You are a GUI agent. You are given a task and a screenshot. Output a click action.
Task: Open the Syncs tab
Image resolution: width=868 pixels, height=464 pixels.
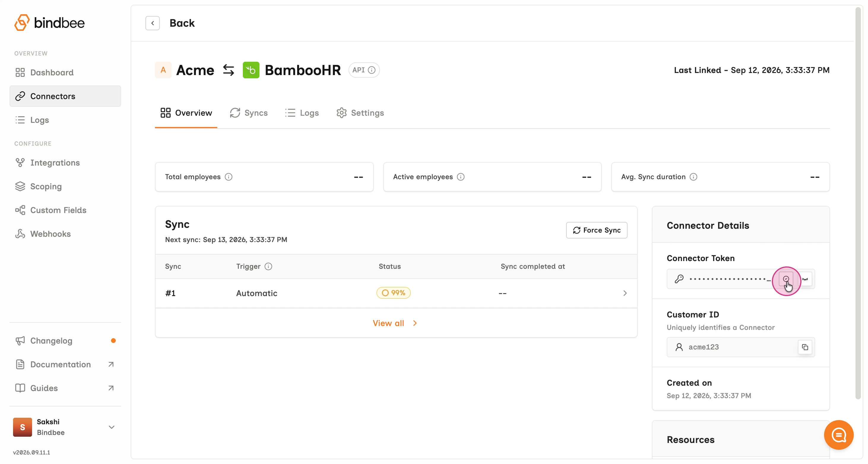[x=249, y=113]
